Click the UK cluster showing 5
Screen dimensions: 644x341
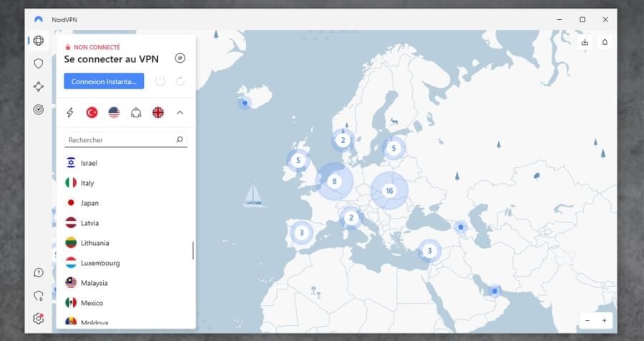tap(298, 160)
